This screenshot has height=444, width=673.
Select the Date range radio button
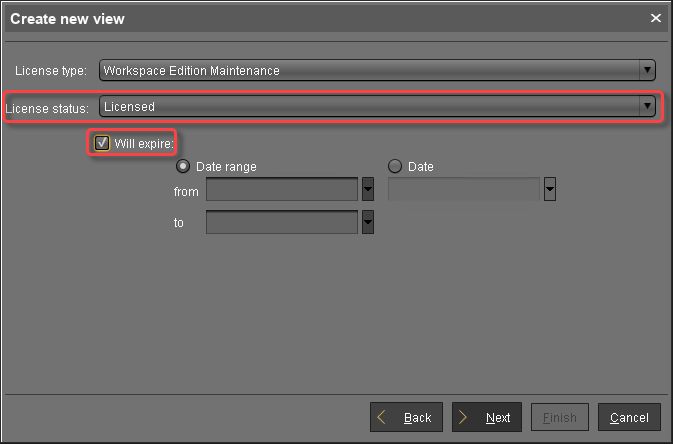click(x=183, y=167)
